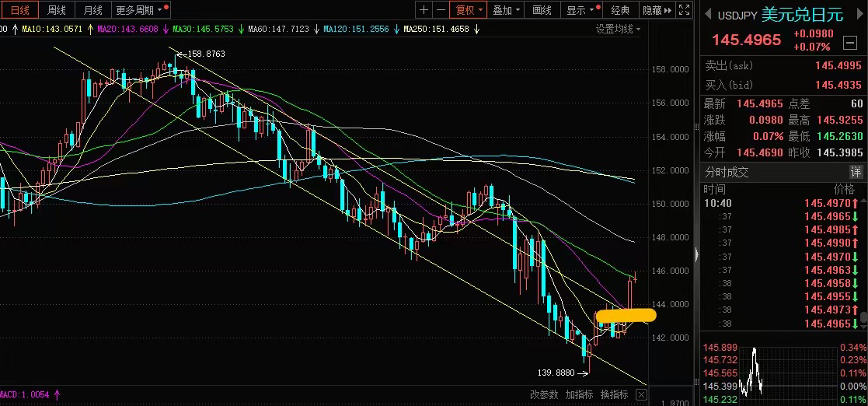The height and width of the screenshot is (406, 868).
Task: Switch to daily chart 日线 tab
Action: tap(20, 10)
